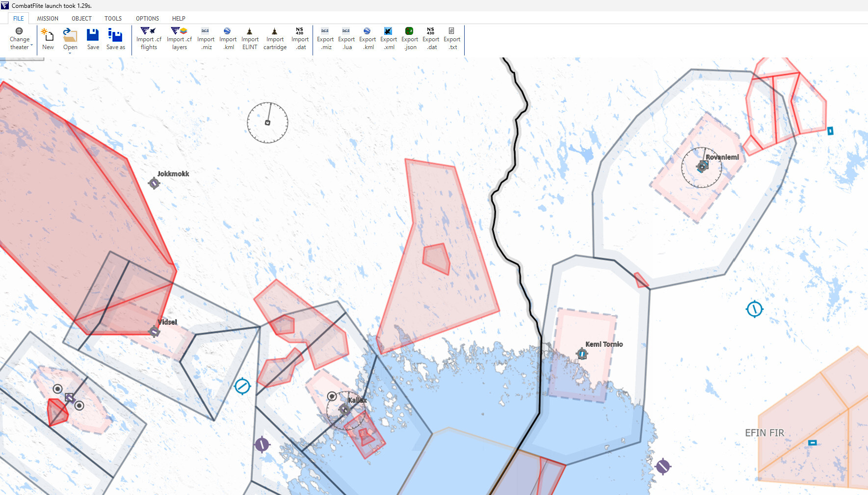Viewport: 868px width, 495px height.
Task: Import ELINT data
Action: coord(250,39)
